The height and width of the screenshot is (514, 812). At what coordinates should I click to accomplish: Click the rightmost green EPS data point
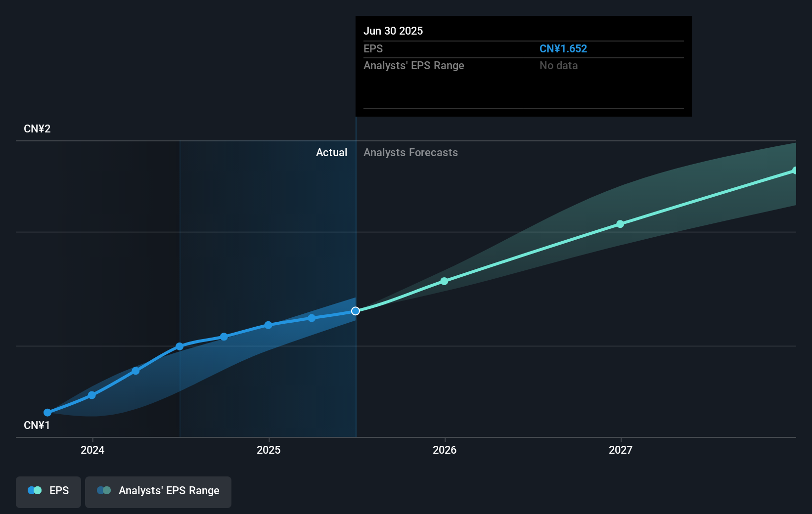[x=795, y=171]
